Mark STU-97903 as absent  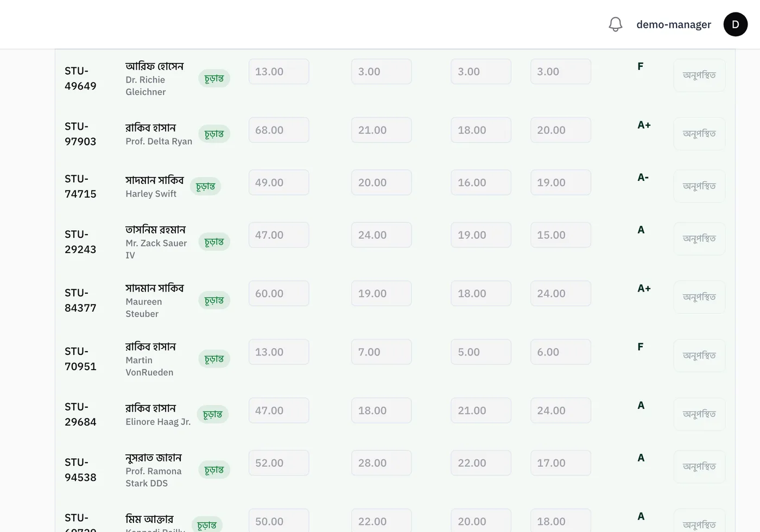699,134
